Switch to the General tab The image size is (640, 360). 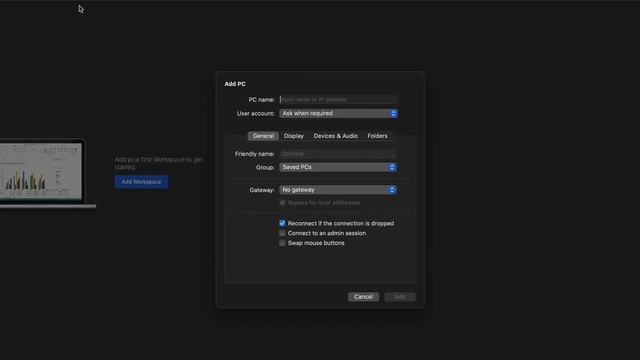click(x=263, y=136)
